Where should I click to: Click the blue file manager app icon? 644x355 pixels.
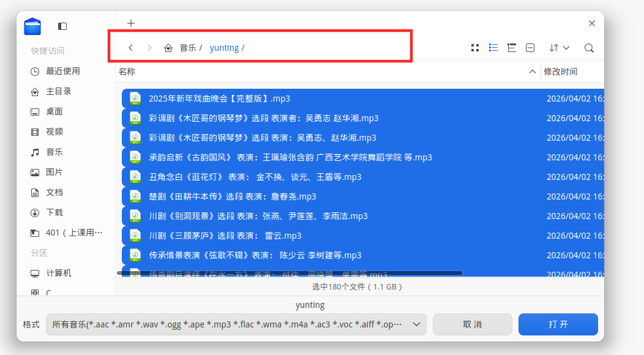[32, 26]
